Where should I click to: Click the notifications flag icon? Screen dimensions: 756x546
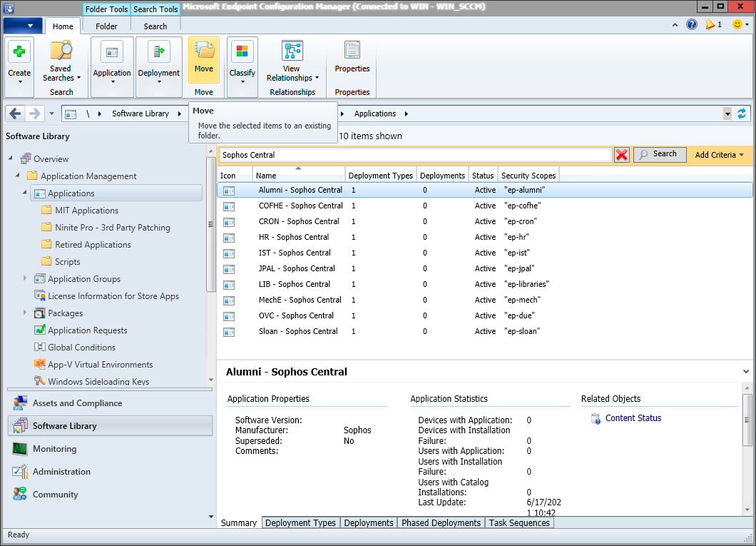point(710,24)
